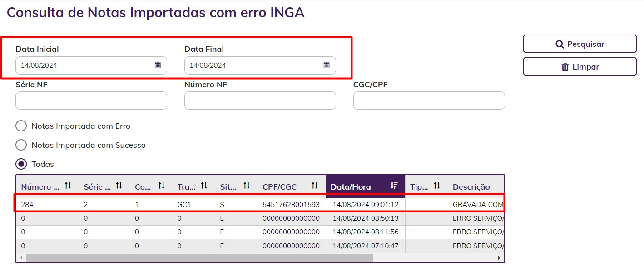Viewport: 644px width, 272px height.
Task: Open the Data Final calendar picker
Action: click(327, 65)
